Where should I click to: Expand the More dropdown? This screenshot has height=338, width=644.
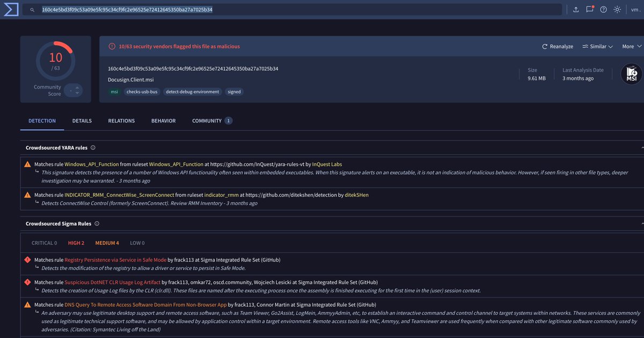(631, 47)
